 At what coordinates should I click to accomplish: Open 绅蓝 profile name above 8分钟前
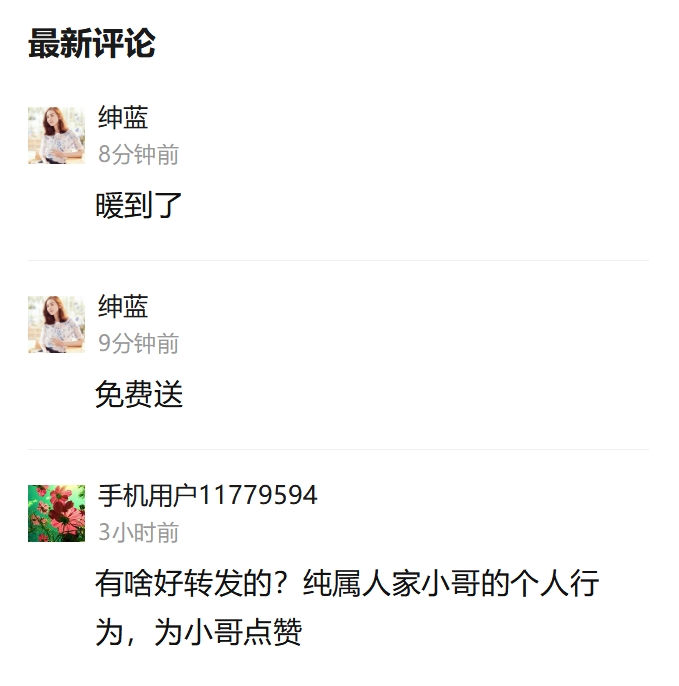123,117
